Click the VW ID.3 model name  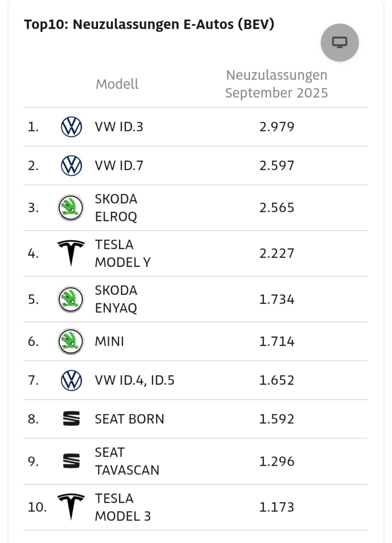tap(119, 127)
